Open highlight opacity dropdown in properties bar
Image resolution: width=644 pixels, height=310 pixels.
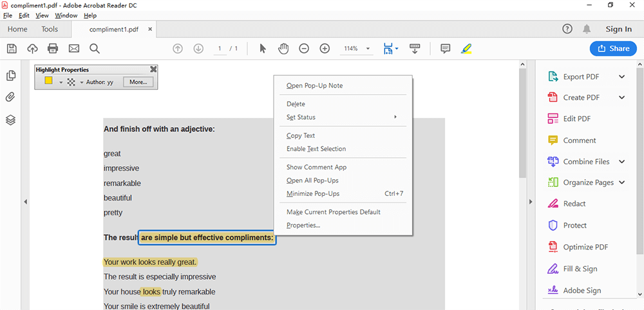coord(82,82)
